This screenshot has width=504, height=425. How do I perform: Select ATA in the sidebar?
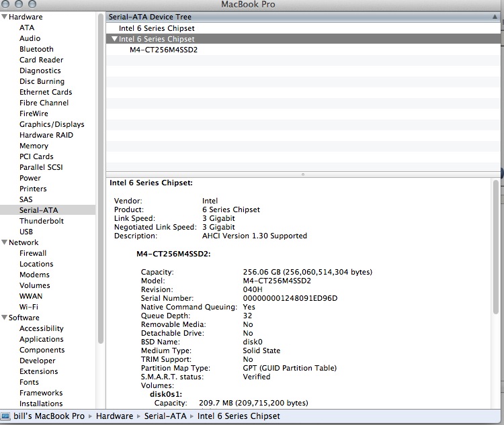[27, 28]
